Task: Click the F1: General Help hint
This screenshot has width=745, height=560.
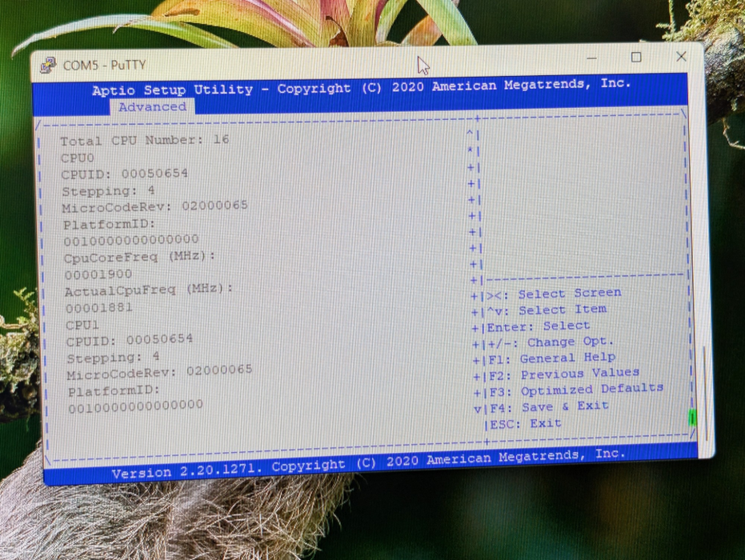Action: [x=552, y=358]
